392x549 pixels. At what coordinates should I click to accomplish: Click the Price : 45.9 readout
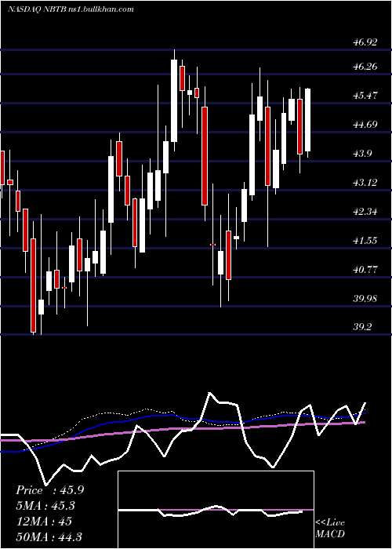(x=49, y=490)
